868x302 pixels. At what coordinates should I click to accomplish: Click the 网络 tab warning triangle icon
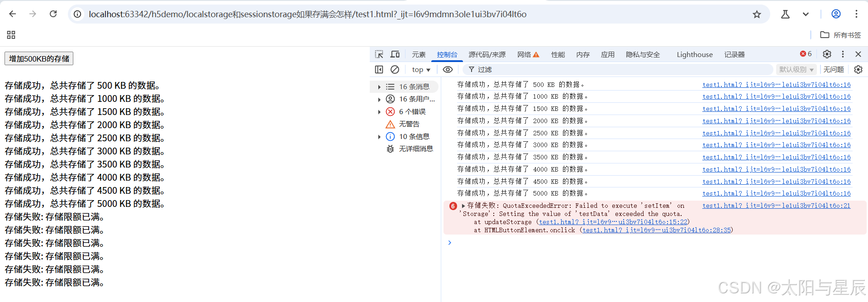pos(536,55)
